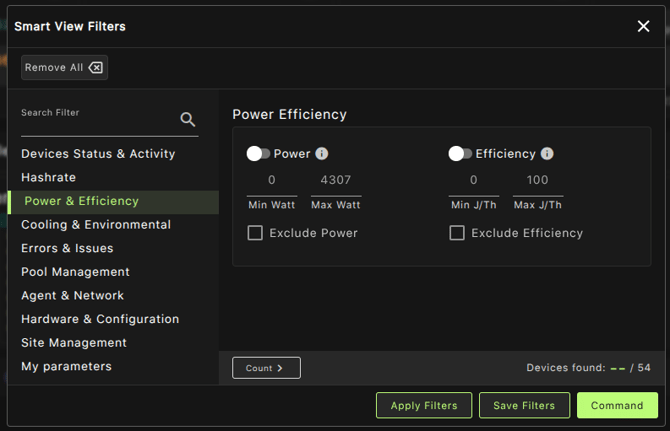
Task: Click Remove All filters button
Action: click(64, 67)
